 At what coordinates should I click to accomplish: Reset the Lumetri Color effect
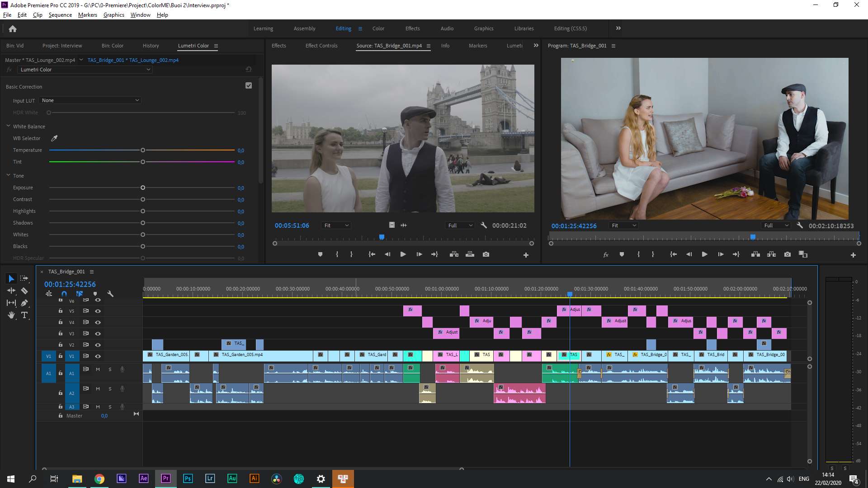pos(248,70)
